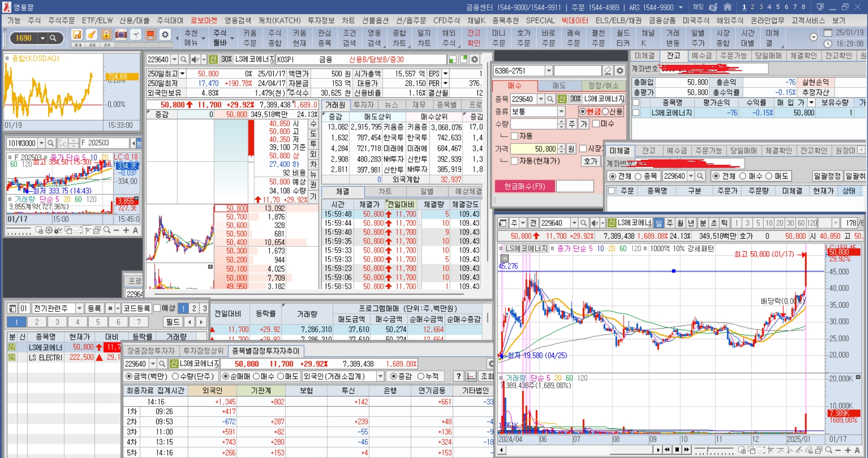868x458 pixels.
Task: Open the 외국인(거래소집계) dropdown
Action: point(380,376)
